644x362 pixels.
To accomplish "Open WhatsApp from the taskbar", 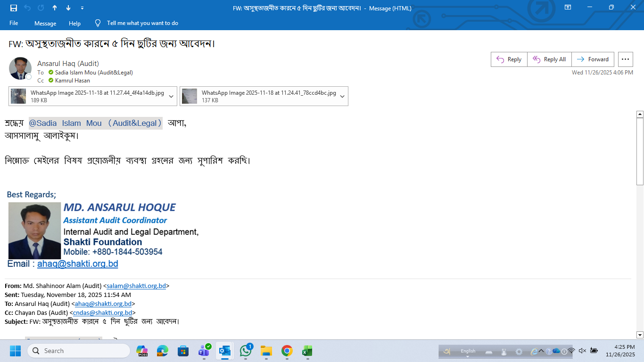I will (246, 351).
